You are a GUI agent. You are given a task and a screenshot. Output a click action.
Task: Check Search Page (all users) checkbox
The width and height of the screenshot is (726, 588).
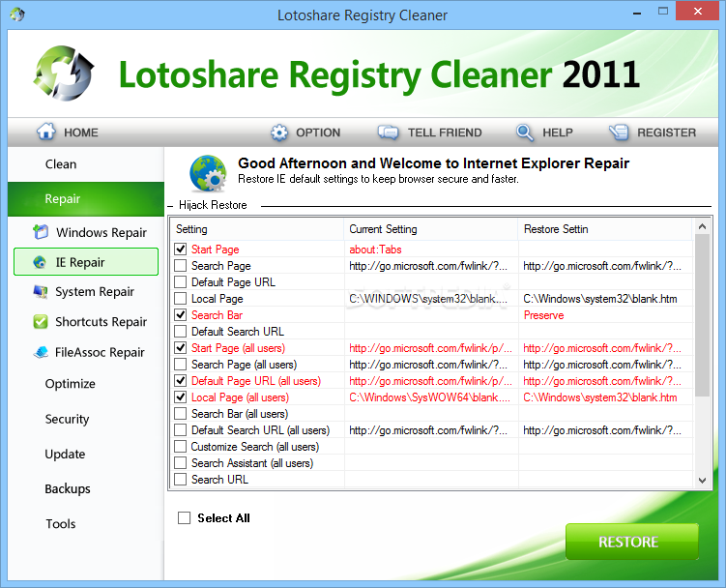pos(181,365)
